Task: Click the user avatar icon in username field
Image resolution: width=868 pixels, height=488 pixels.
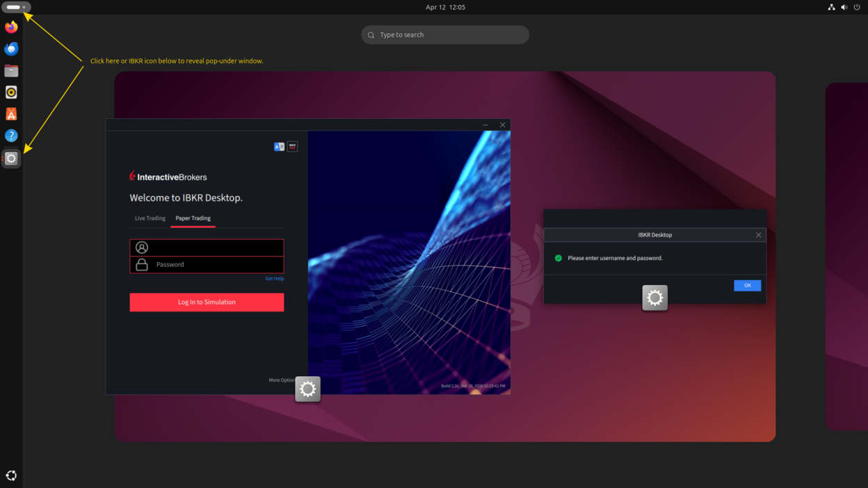Action: click(142, 247)
